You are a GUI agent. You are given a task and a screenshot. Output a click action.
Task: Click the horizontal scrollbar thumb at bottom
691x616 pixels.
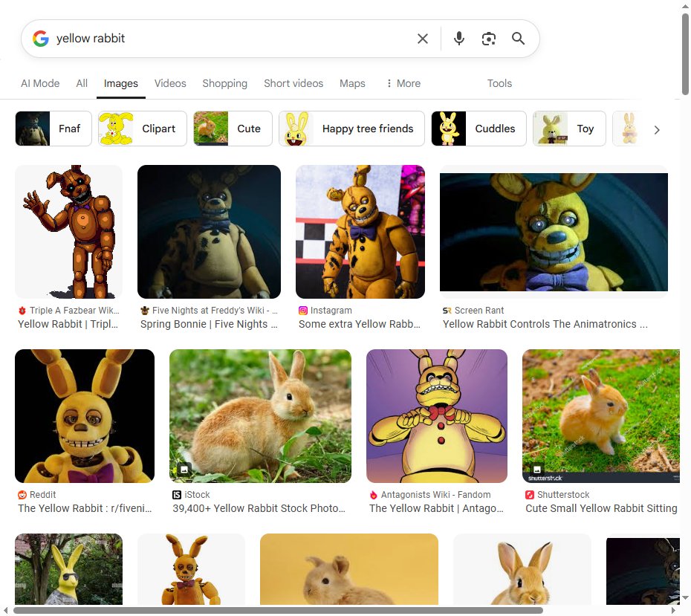pyautogui.click(x=278, y=610)
